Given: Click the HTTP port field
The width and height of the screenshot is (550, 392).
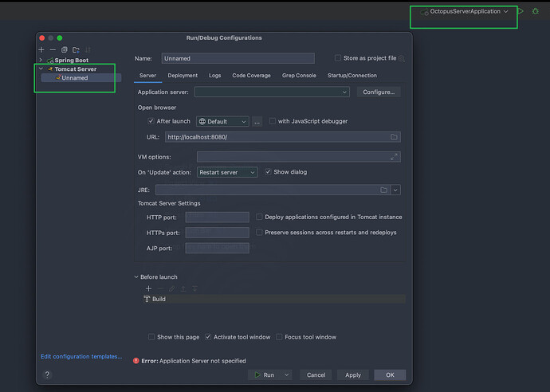Looking at the screenshot, I should coord(217,217).
